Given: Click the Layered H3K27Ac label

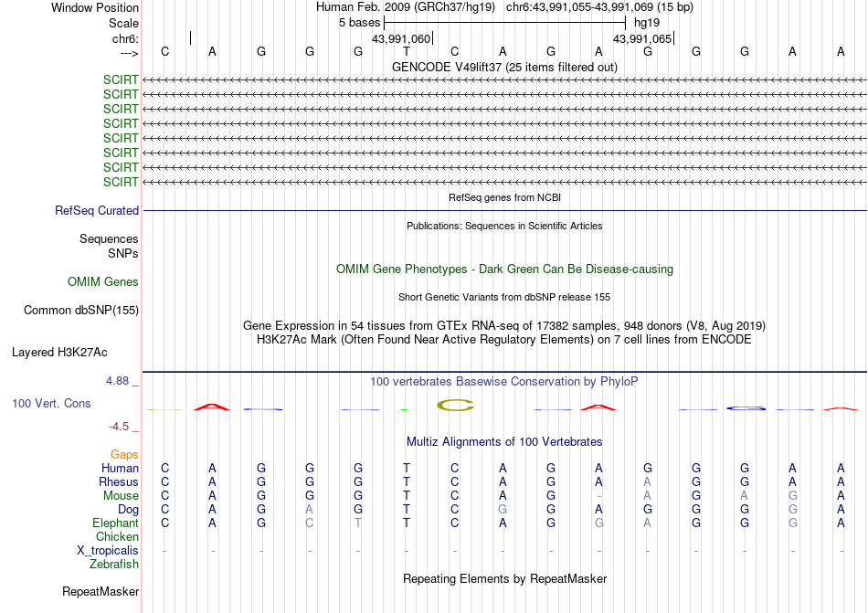Looking at the screenshot, I should pyautogui.click(x=59, y=352).
